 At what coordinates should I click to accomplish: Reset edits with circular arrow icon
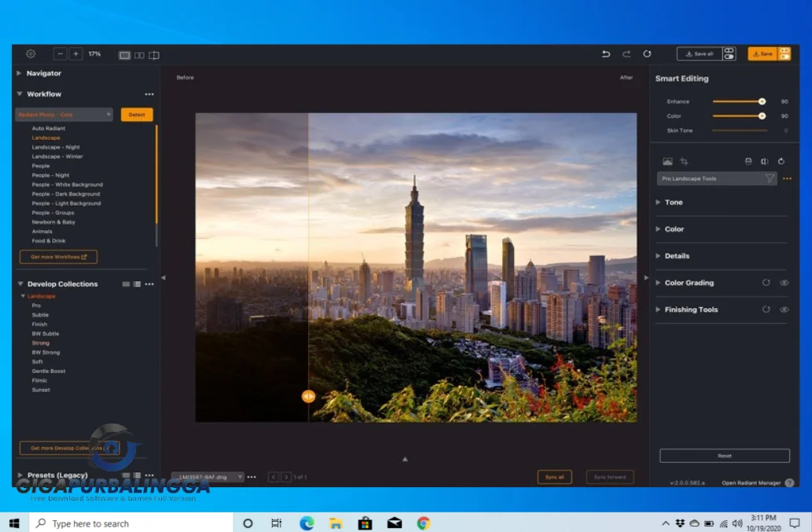point(648,53)
